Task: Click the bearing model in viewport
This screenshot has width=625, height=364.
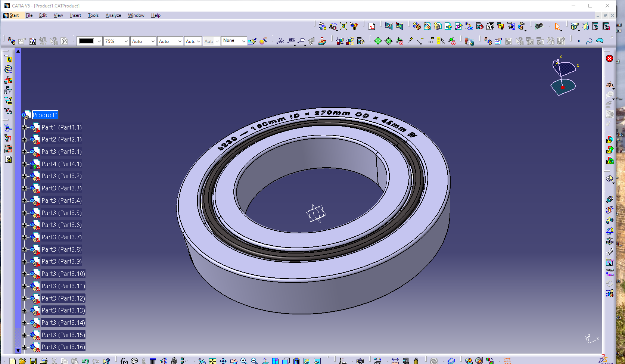Action: (314, 211)
